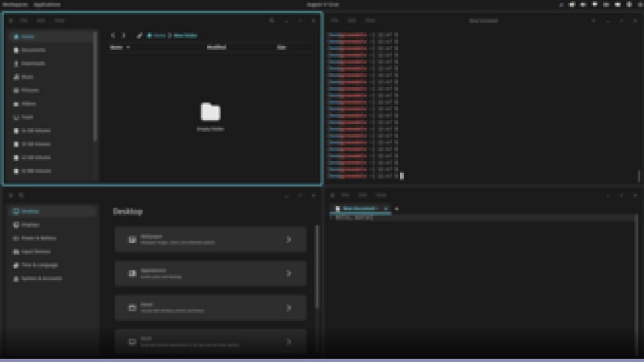Open the File menu in the text editor

point(345,195)
